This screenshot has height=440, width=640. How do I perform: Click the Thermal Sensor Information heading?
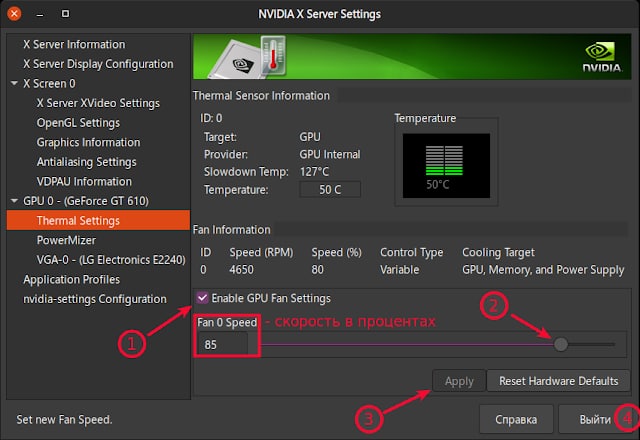coord(261,96)
